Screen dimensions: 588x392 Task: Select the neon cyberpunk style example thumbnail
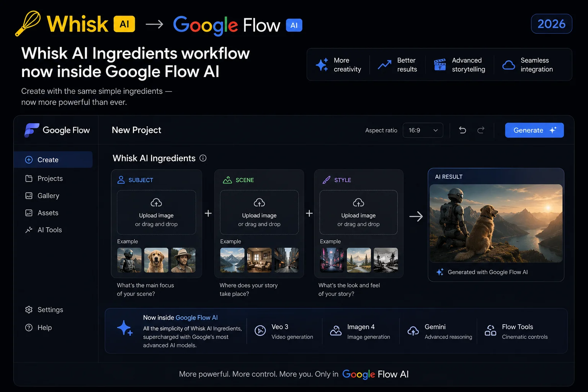click(332, 260)
